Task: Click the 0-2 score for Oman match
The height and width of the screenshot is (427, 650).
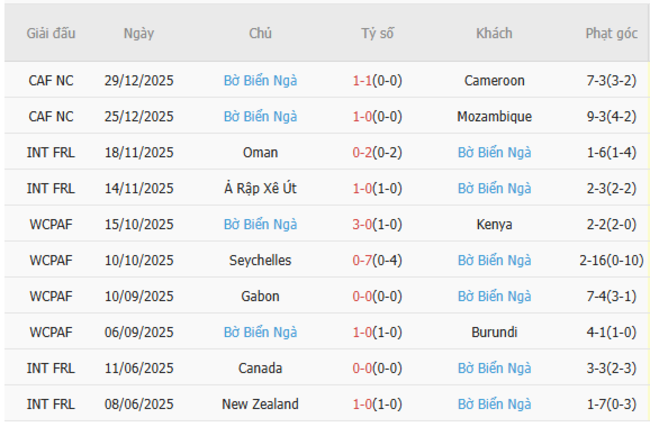Action: pyautogui.click(x=363, y=153)
